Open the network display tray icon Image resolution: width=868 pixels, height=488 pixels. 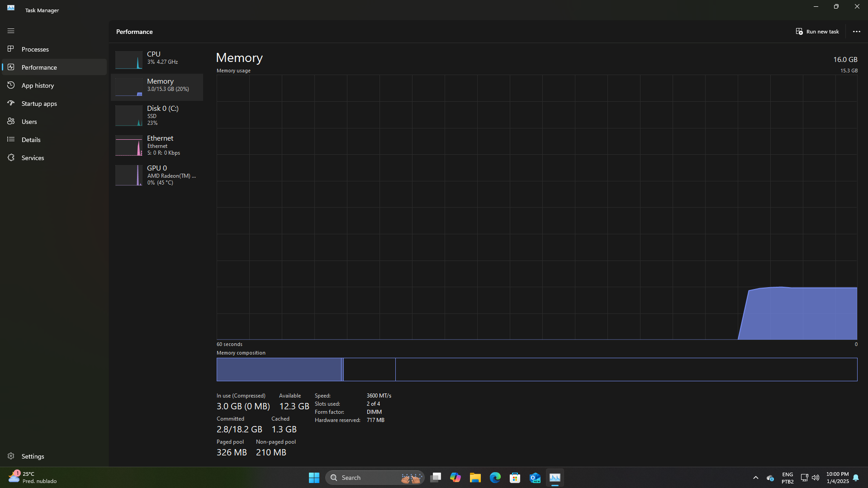point(804,478)
